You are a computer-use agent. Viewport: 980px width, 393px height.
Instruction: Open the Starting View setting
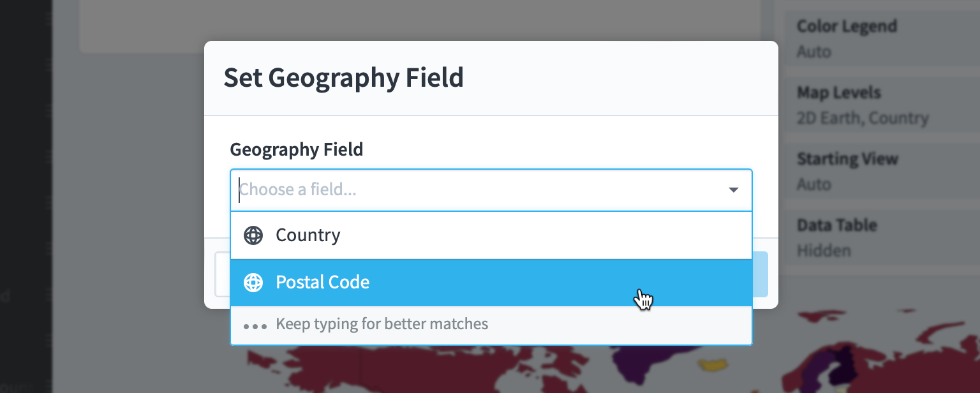coord(882,171)
